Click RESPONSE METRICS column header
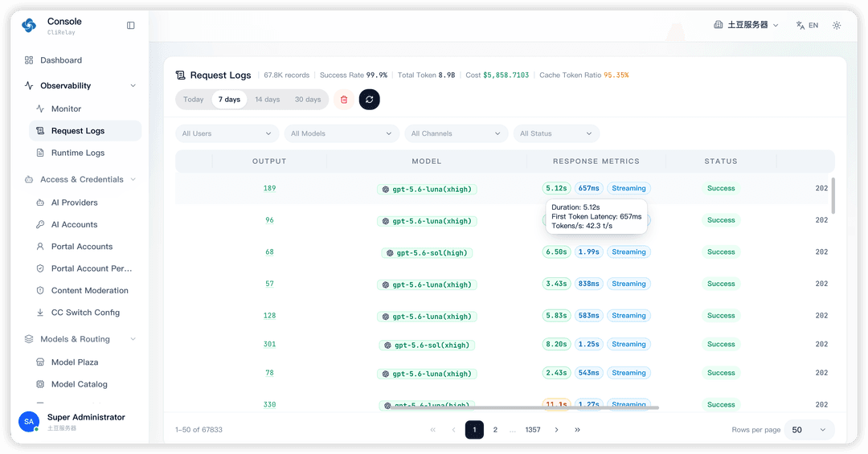Image resolution: width=868 pixels, height=454 pixels. click(x=596, y=162)
